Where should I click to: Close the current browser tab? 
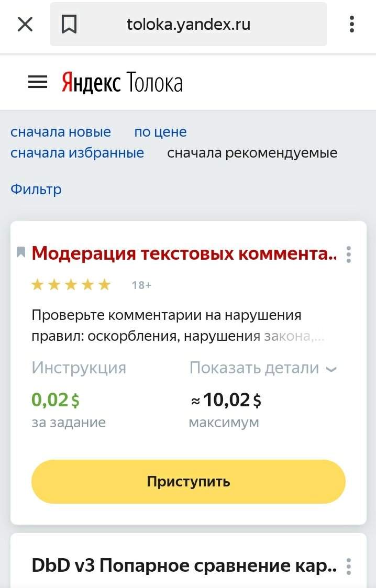pyautogui.click(x=25, y=24)
